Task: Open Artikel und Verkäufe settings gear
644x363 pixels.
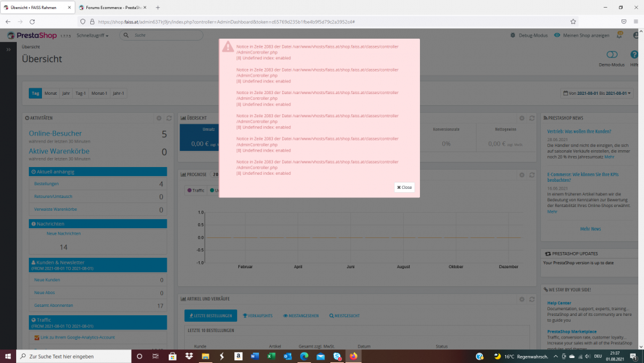Action: 522,299
